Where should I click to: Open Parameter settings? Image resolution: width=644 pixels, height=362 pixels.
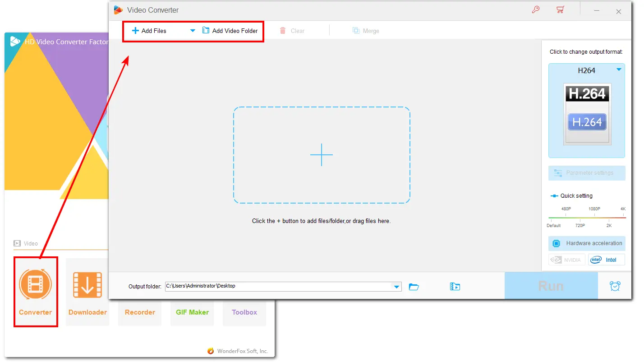[587, 173]
